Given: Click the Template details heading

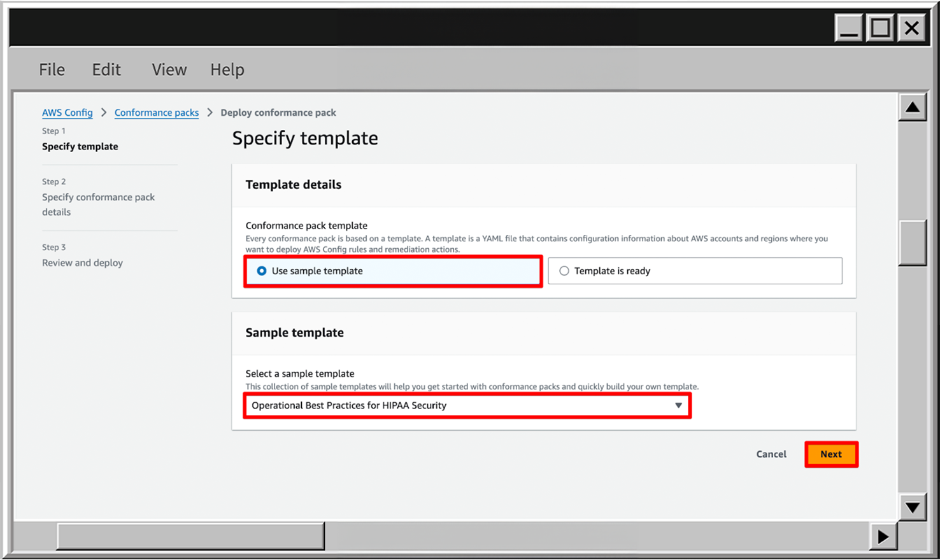Looking at the screenshot, I should [294, 185].
